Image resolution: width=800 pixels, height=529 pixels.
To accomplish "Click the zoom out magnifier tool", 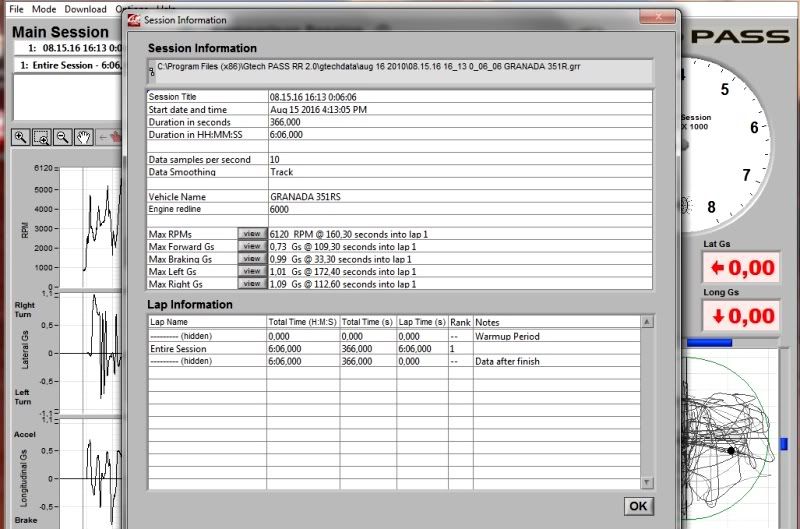I will coord(62,138).
